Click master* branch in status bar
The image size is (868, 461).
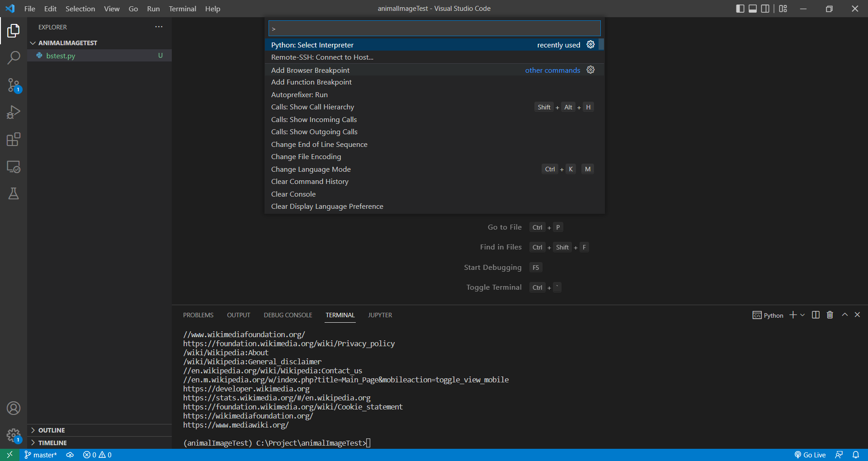[41, 455]
